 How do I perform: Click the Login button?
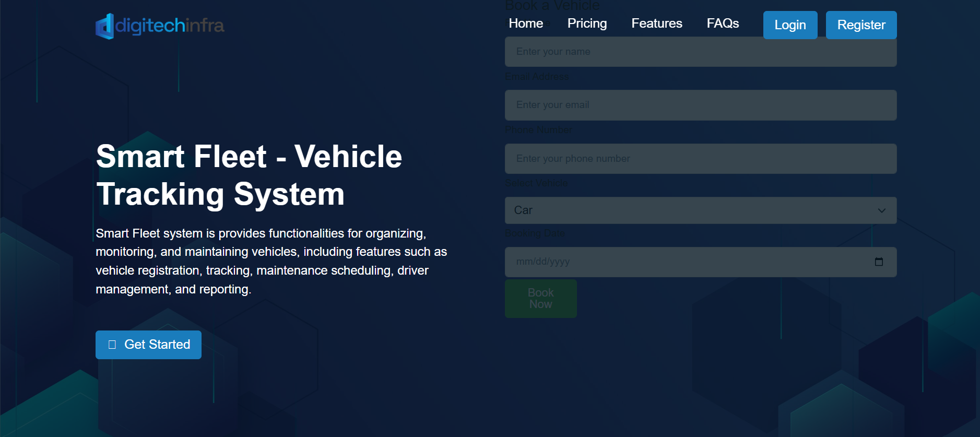[790, 25]
